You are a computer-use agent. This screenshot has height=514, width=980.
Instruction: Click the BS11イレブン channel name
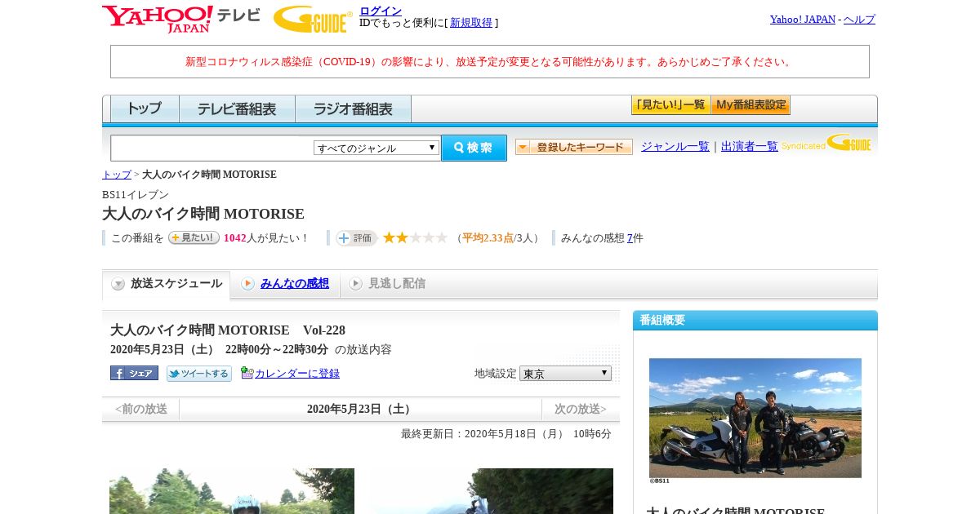click(136, 195)
